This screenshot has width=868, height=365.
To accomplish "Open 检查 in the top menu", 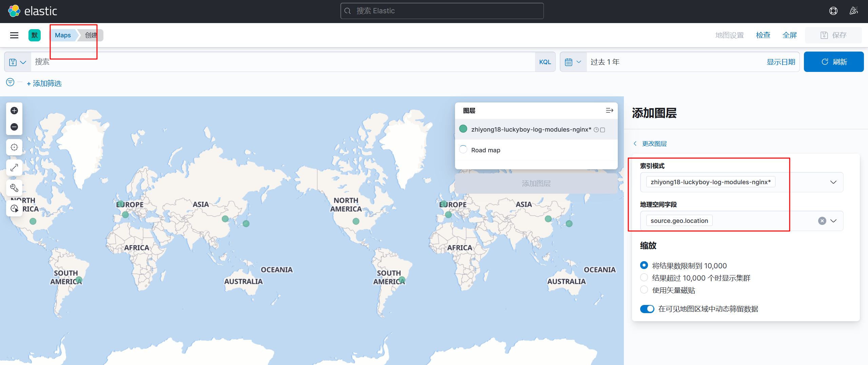I will pos(763,35).
